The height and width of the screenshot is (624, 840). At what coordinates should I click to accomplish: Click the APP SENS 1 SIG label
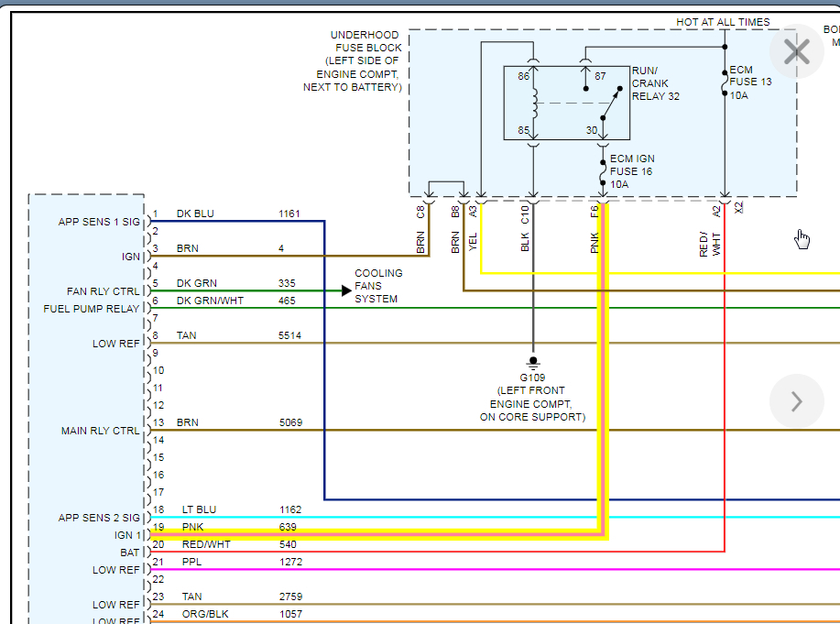pos(99,222)
